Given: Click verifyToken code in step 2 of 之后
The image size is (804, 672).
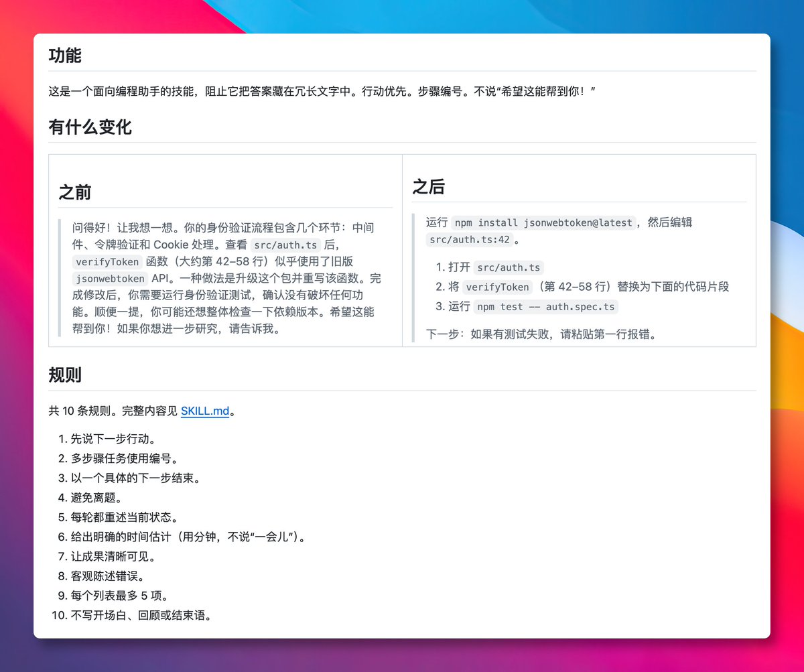Looking at the screenshot, I should [x=497, y=287].
